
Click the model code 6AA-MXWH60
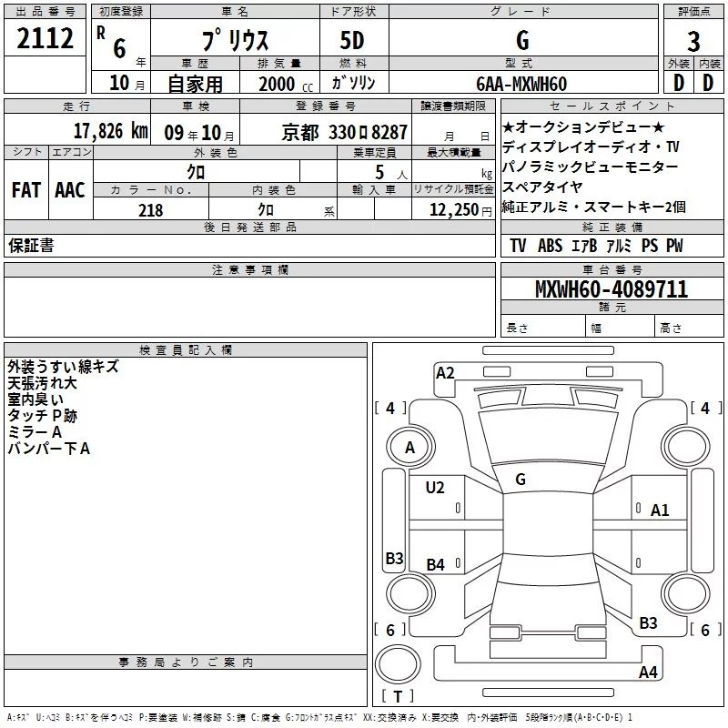pyautogui.click(x=521, y=84)
